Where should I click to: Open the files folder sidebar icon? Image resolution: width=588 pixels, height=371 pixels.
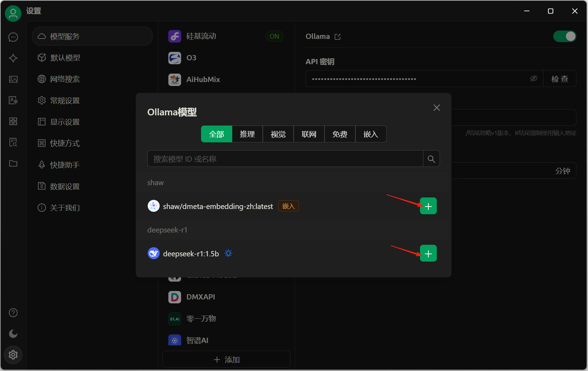click(x=13, y=163)
